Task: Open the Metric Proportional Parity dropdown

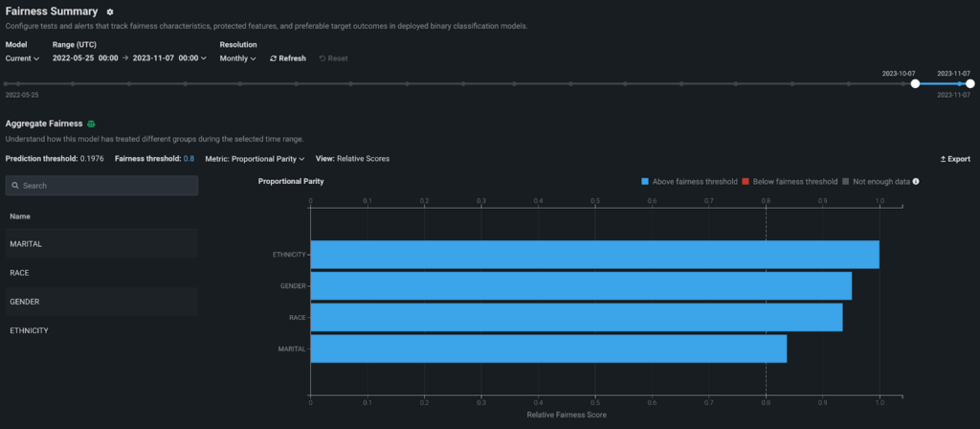Action: click(255, 158)
